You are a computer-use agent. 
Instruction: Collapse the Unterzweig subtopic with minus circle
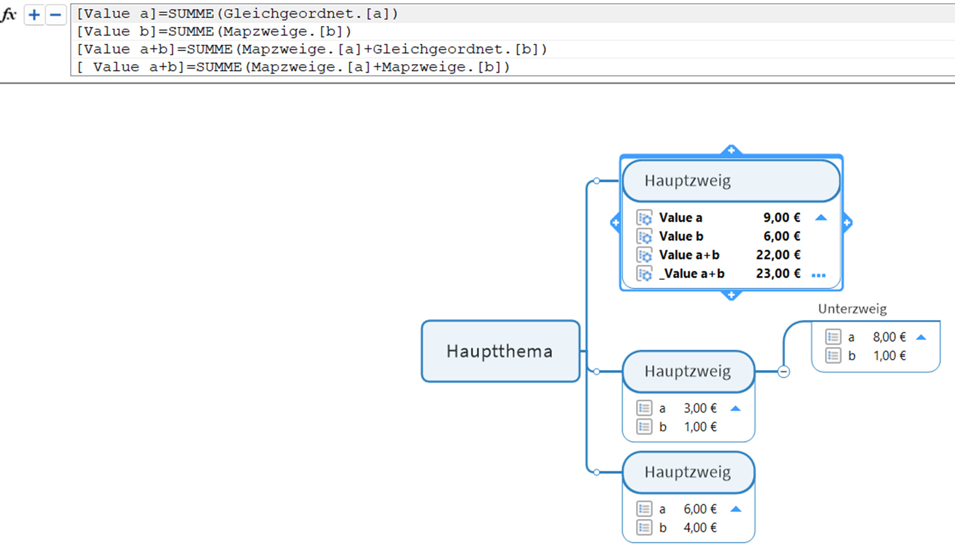tap(783, 372)
